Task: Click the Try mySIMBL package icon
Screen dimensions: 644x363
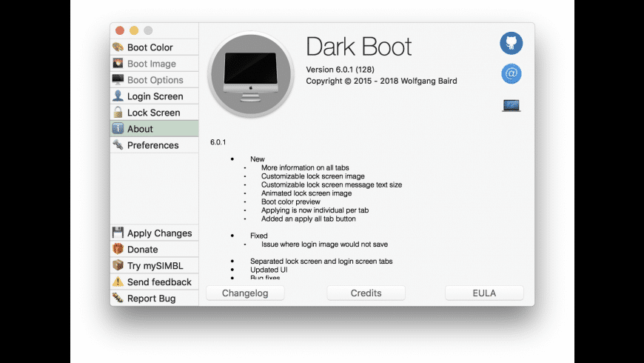Action: (118, 265)
